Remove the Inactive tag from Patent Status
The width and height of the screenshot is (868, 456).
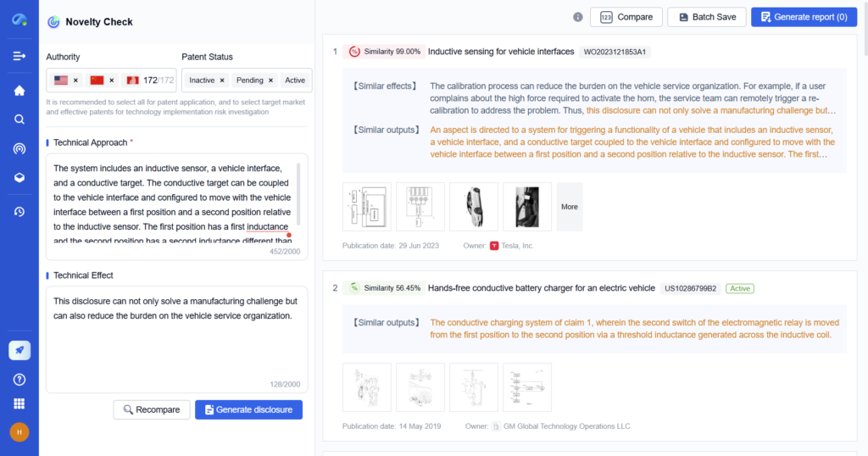222,81
